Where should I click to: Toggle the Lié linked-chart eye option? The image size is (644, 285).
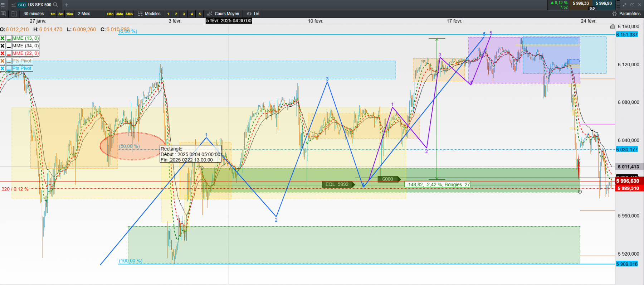(253, 14)
